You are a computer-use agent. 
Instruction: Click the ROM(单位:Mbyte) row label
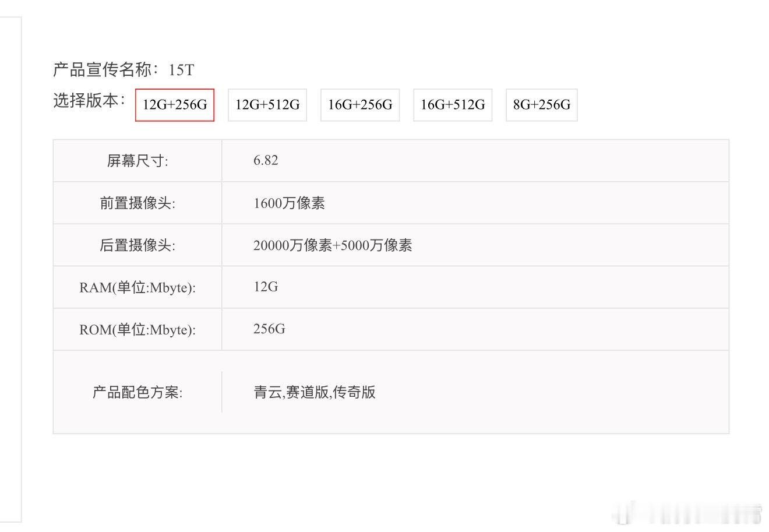tap(137, 330)
